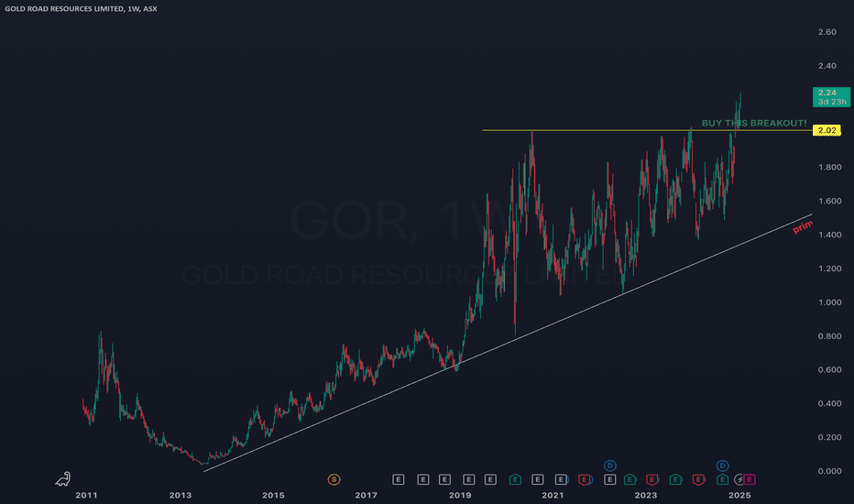Click the 'GOLD ROAD RESOURCES LIMITED, 1W, ASX' title
854x504 pixels.
[x=81, y=9]
